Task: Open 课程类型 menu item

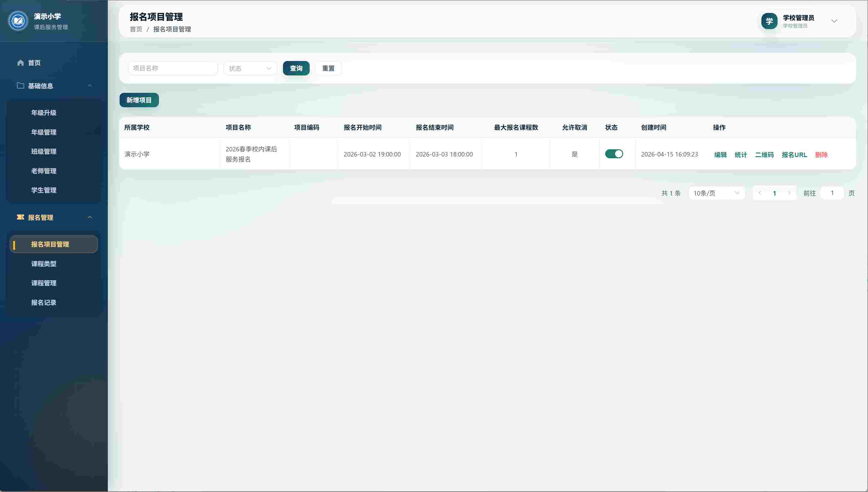Action: (44, 264)
